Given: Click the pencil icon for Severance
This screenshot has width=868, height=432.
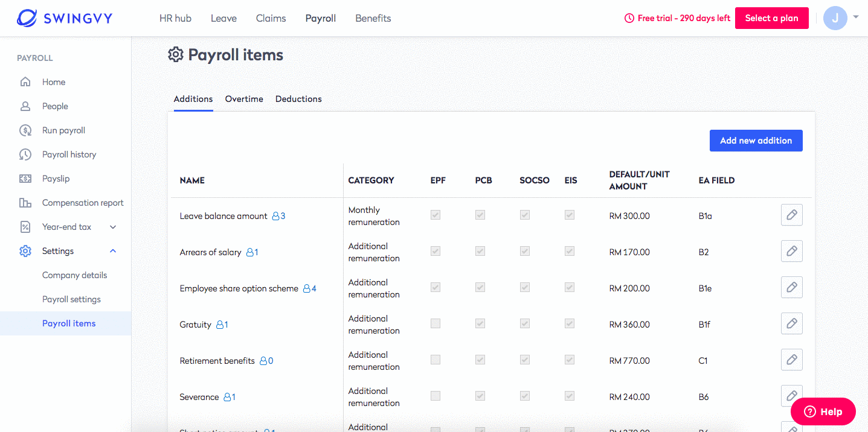Looking at the screenshot, I should click(792, 396).
